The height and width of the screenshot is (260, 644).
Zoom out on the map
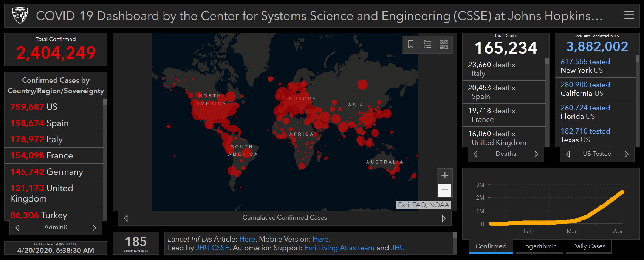click(445, 190)
